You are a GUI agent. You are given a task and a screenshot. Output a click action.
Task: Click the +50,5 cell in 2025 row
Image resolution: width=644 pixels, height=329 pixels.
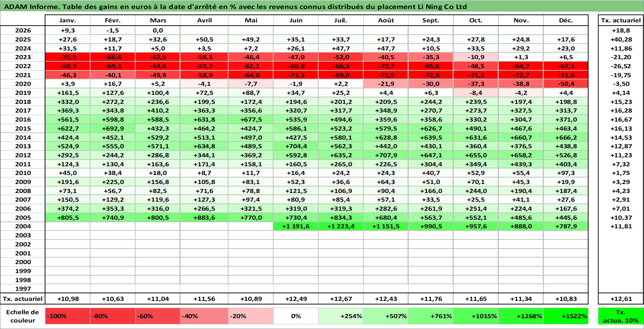204,39
